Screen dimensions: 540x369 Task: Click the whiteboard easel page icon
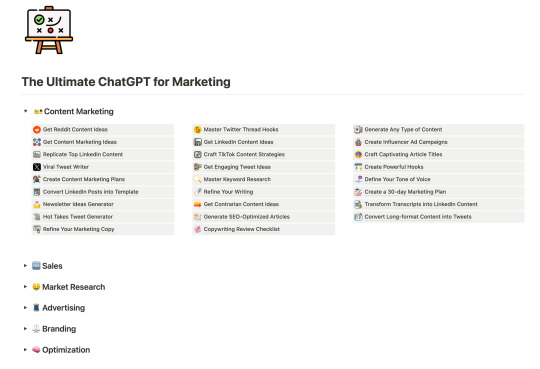[49, 30]
